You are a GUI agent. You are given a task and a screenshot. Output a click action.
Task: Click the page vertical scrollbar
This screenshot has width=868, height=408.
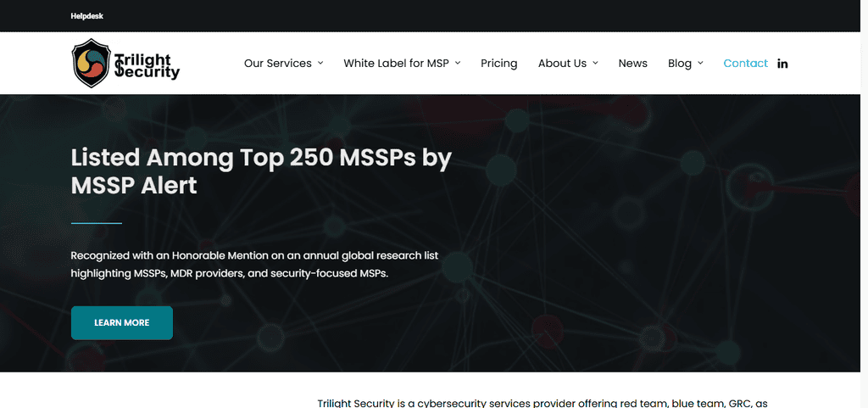tap(864, 204)
